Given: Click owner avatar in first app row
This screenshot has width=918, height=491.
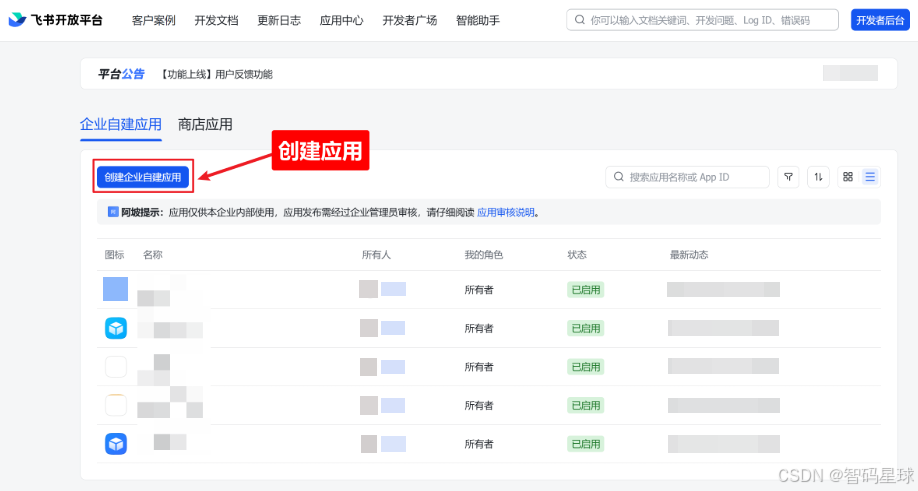Looking at the screenshot, I should coord(368,289).
